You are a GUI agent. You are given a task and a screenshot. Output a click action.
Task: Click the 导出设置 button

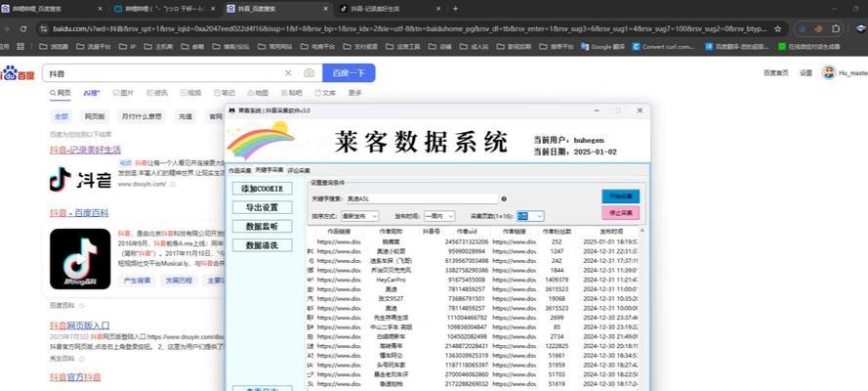[x=263, y=207]
